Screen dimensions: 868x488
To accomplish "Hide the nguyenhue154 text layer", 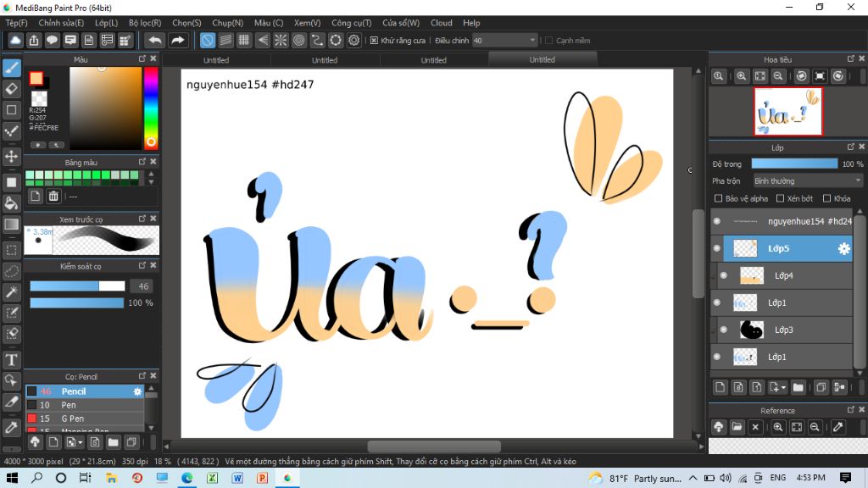I will pos(717,221).
